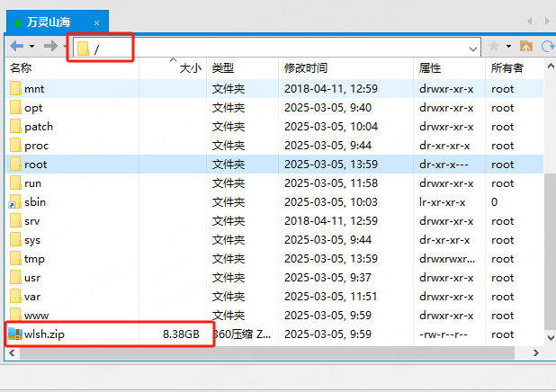Click the horizontal scrollbar right arrow
Screen dimensions: 556x392
click(x=536, y=353)
